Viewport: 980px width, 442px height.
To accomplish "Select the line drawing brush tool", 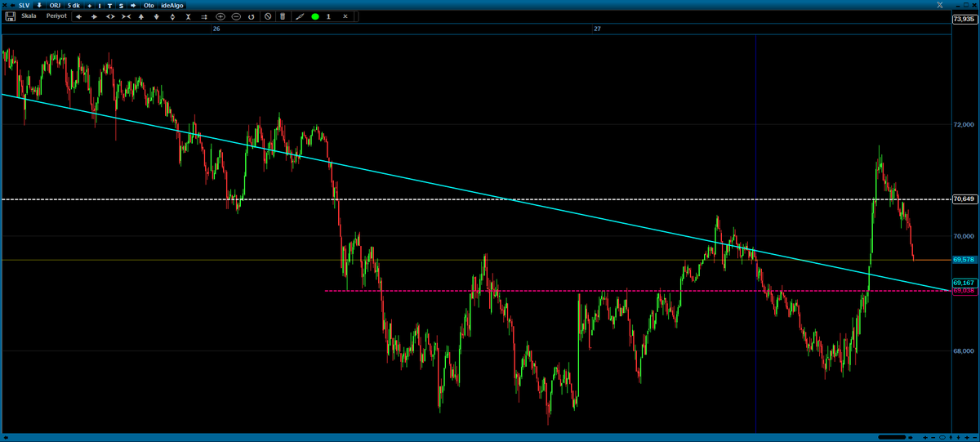I will click(300, 16).
